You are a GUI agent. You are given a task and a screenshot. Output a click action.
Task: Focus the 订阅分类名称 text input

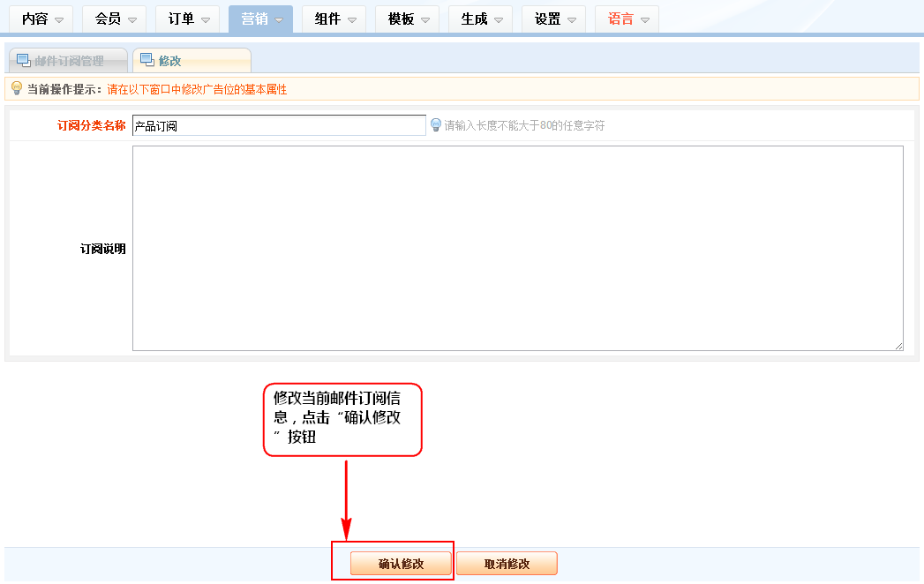pos(279,126)
